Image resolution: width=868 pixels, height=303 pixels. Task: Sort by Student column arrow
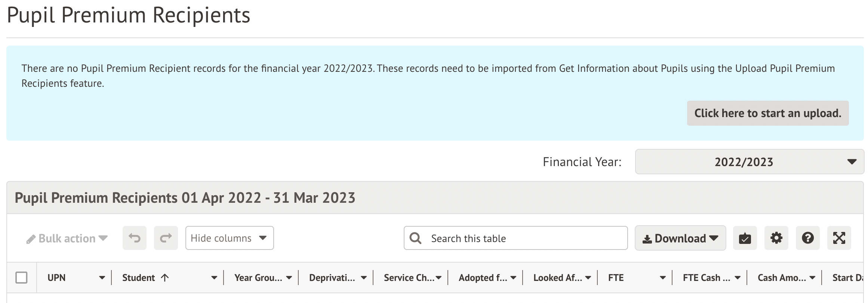pos(165,278)
